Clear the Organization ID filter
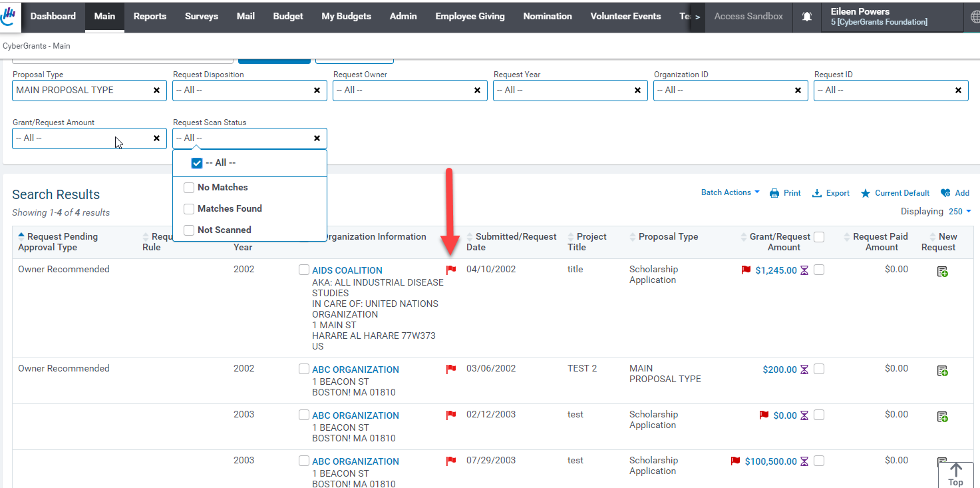 pyautogui.click(x=798, y=91)
